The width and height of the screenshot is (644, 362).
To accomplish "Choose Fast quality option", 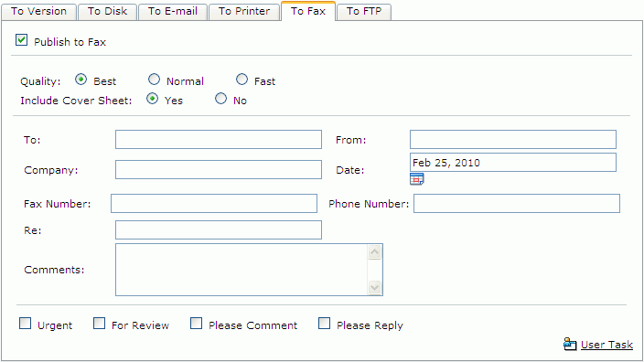I will tap(241, 80).
